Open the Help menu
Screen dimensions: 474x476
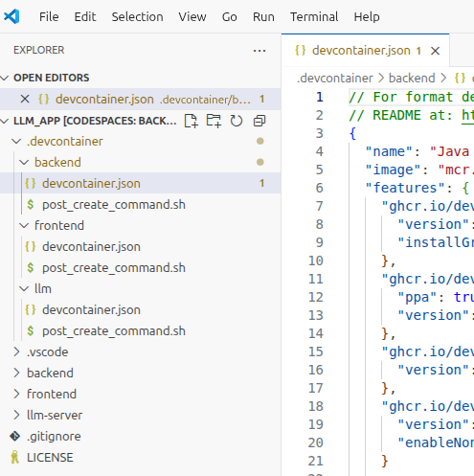[x=367, y=16]
